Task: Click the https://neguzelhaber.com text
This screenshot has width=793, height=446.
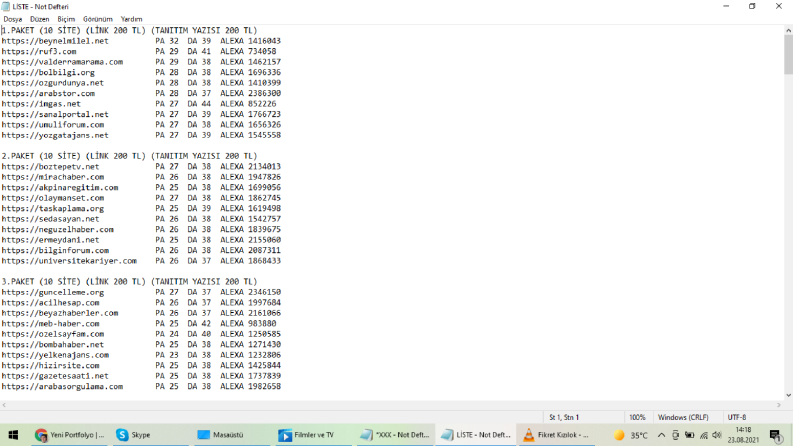Action: click(x=57, y=230)
